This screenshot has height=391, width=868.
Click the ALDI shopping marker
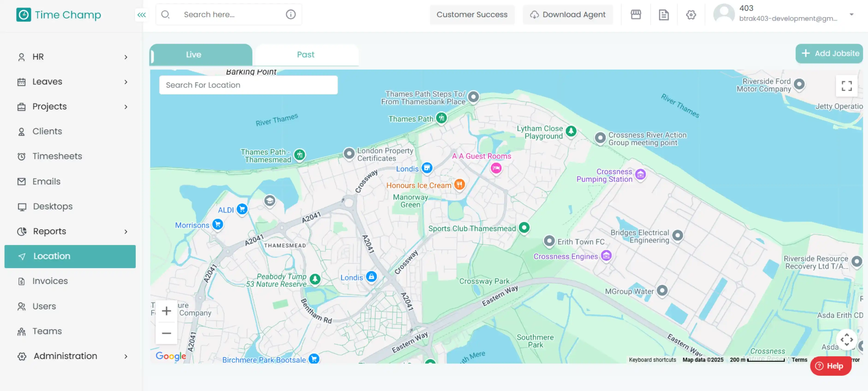pos(242,209)
